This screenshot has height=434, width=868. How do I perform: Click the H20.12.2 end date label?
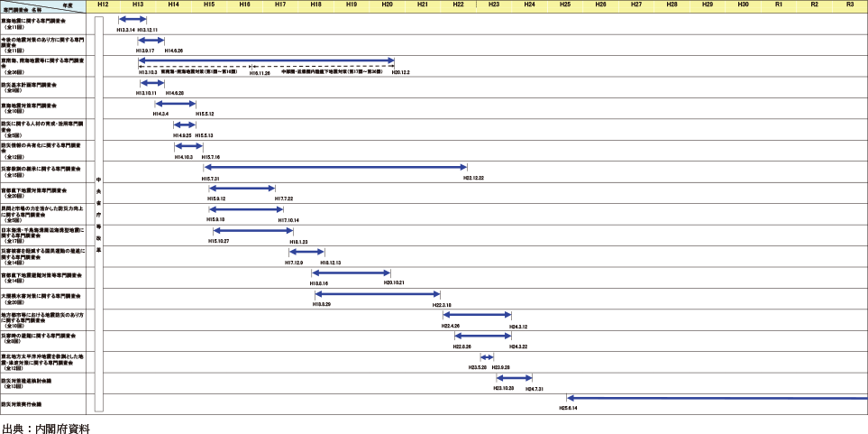pos(401,72)
